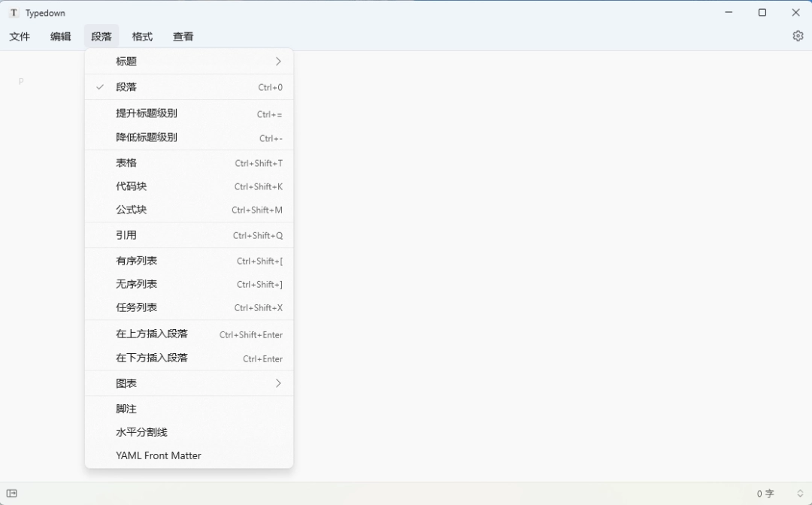Open the 格式 menu
812x505 pixels.
tap(142, 36)
